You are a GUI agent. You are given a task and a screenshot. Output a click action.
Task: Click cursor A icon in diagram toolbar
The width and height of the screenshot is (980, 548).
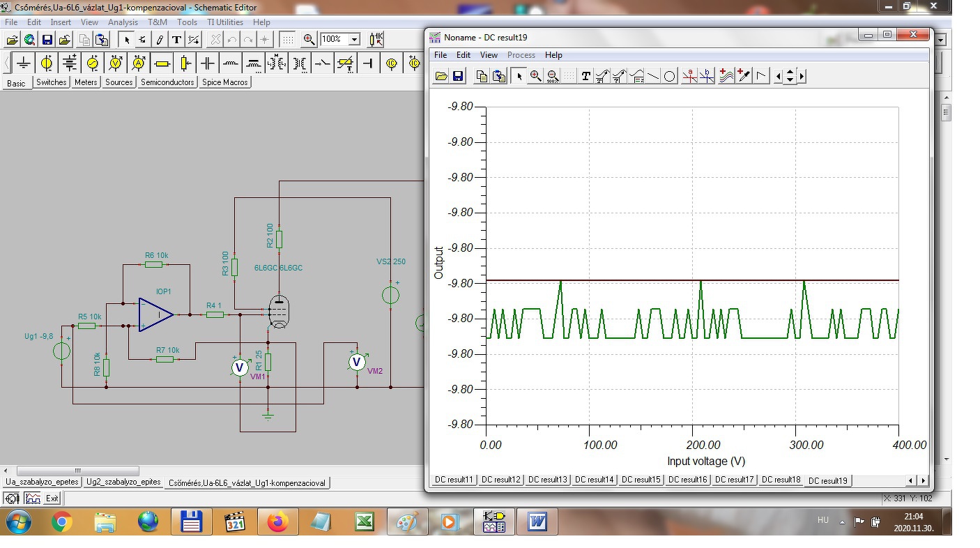689,77
